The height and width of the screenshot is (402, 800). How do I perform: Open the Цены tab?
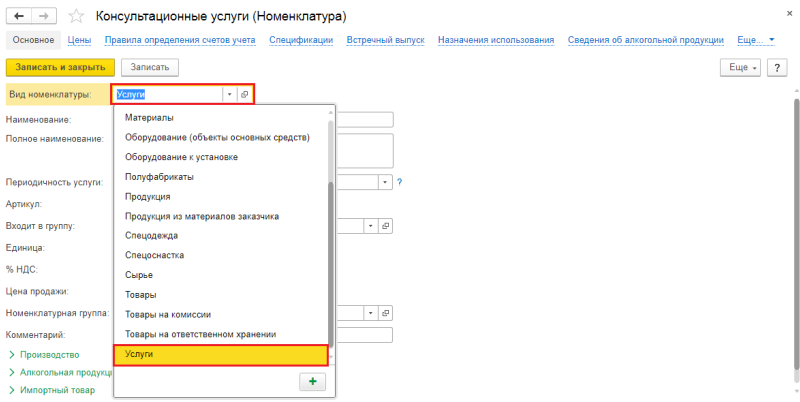click(79, 40)
